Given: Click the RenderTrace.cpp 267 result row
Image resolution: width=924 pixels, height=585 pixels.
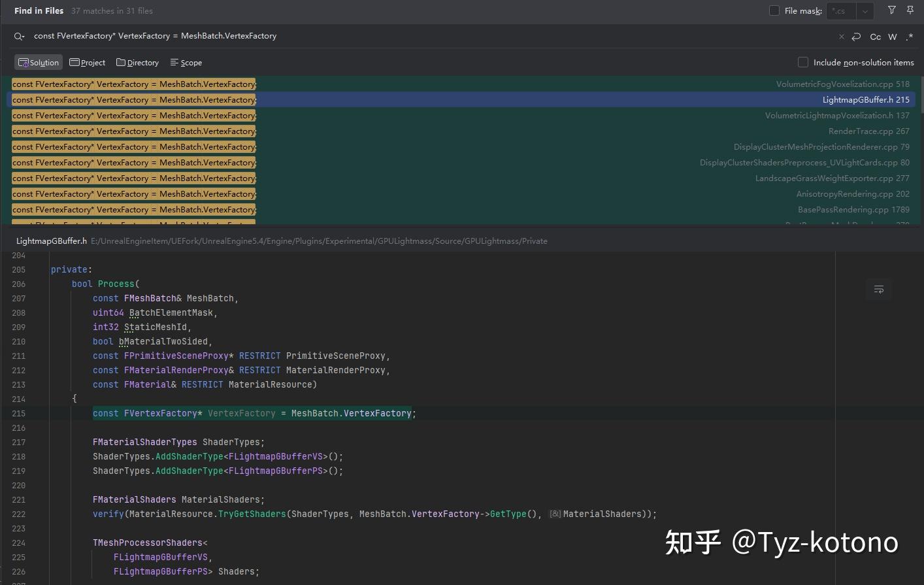Looking at the screenshot, I should coord(868,131).
